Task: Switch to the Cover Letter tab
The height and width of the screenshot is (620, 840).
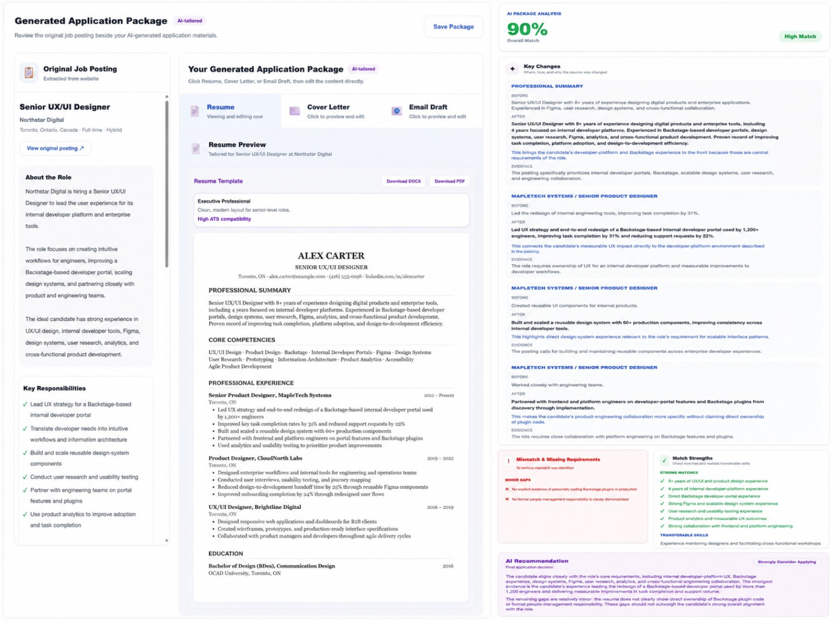Action: 331,111
